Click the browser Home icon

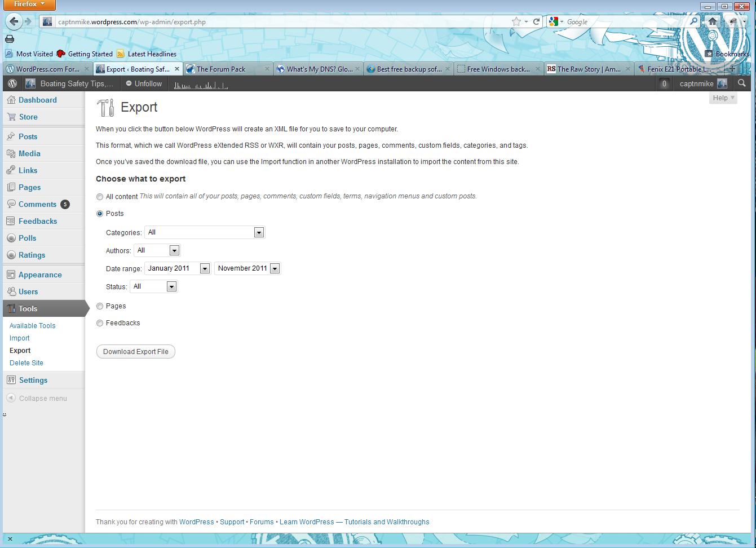pos(713,21)
